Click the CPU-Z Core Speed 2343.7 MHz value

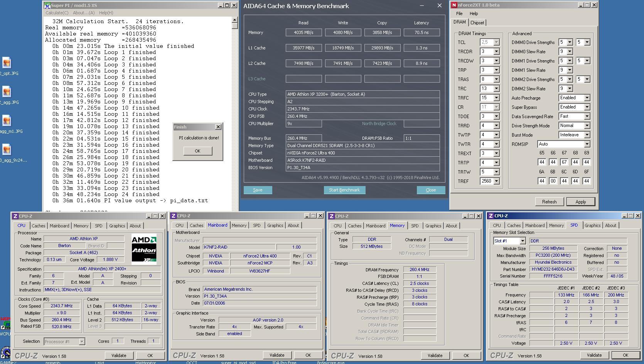click(x=62, y=306)
